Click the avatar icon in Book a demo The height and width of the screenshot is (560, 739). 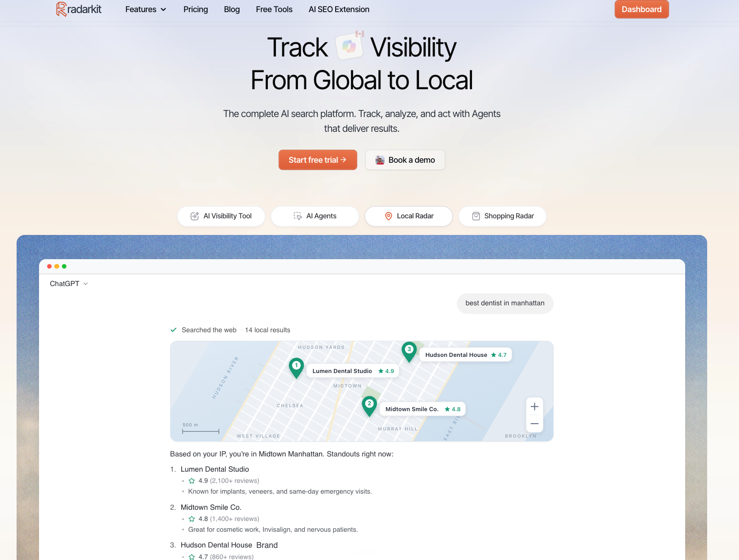coord(380,160)
